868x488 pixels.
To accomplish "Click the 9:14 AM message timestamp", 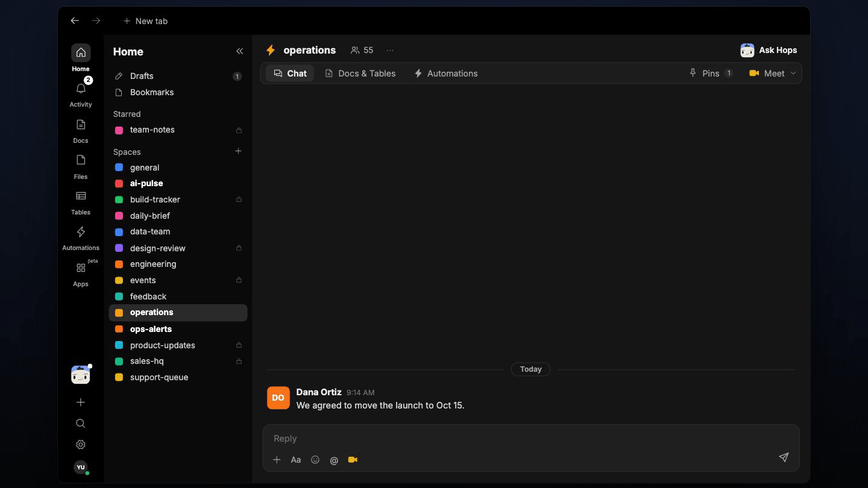I will 360,392.
